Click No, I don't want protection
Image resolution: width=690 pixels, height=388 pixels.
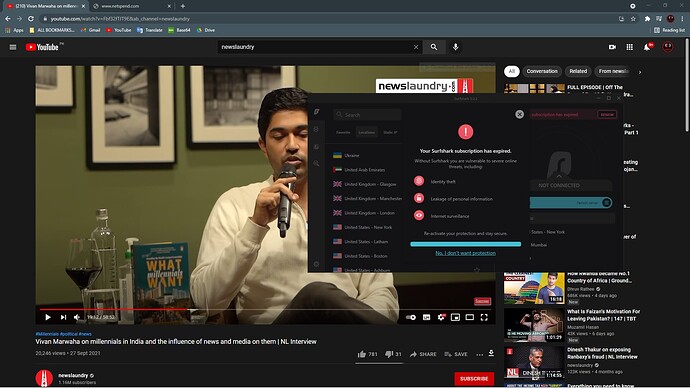tap(466, 253)
